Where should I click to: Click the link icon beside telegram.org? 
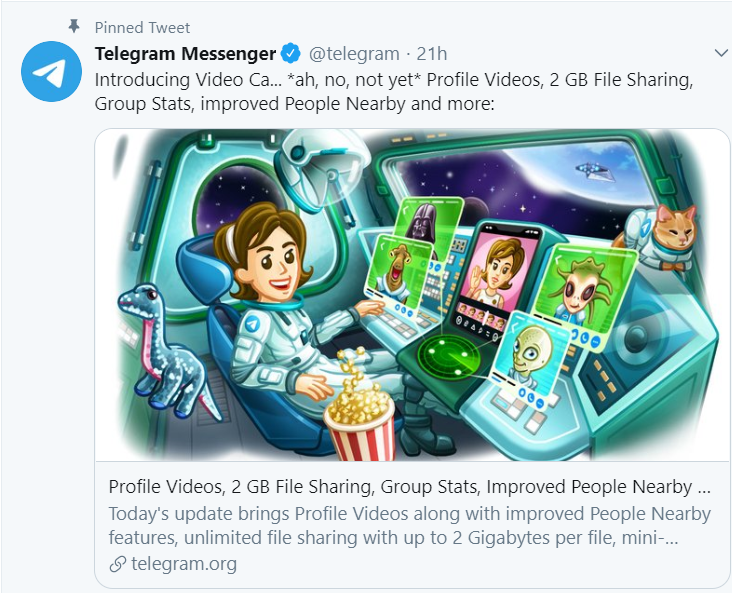(118, 564)
